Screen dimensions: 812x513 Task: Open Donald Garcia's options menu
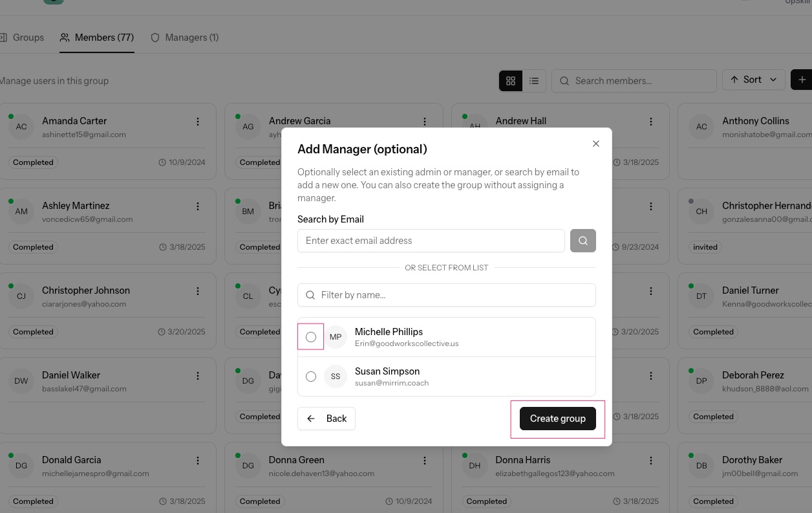tap(198, 461)
